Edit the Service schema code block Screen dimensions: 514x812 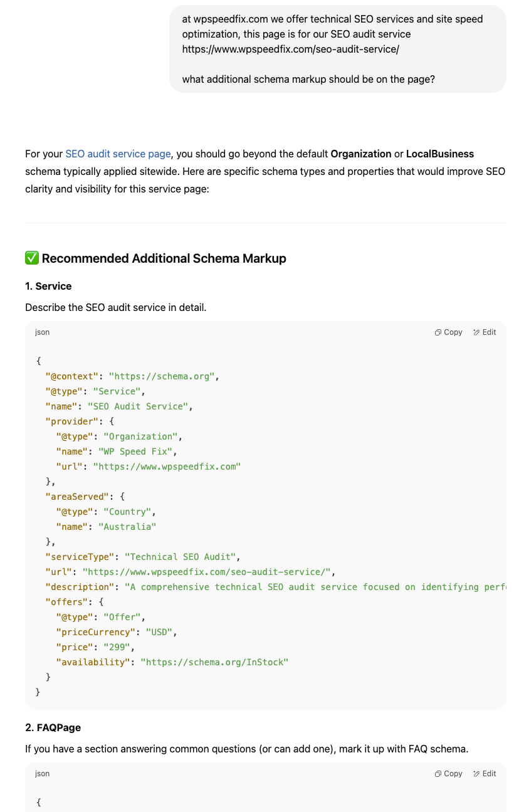[485, 332]
